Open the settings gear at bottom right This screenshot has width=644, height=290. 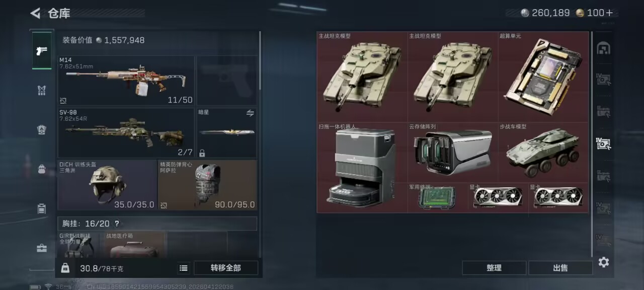[604, 262]
